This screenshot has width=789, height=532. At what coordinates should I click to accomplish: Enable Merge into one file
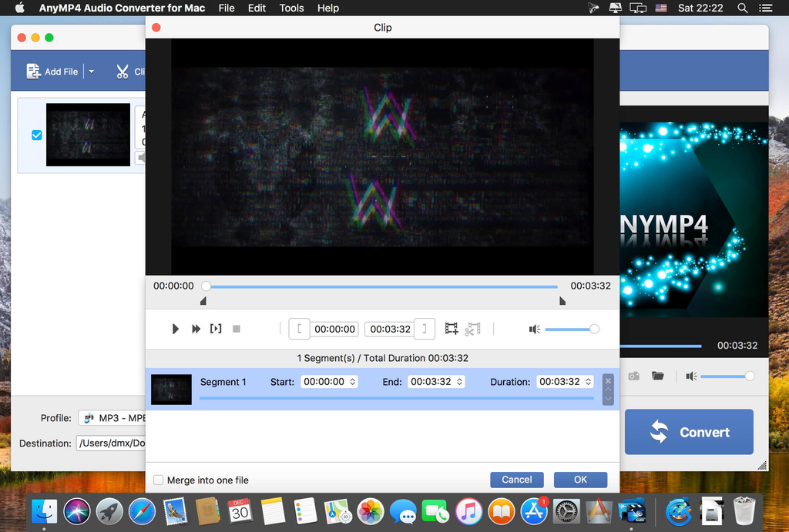point(159,480)
